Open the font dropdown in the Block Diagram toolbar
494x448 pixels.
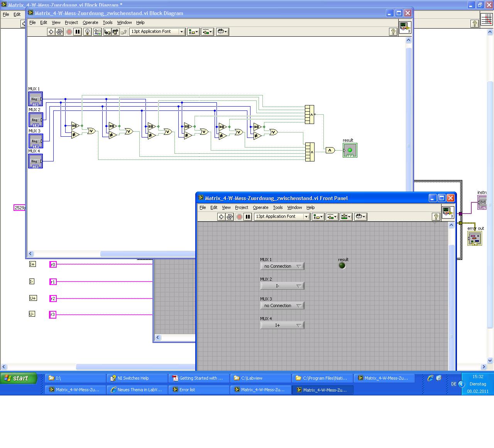click(157, 32)
